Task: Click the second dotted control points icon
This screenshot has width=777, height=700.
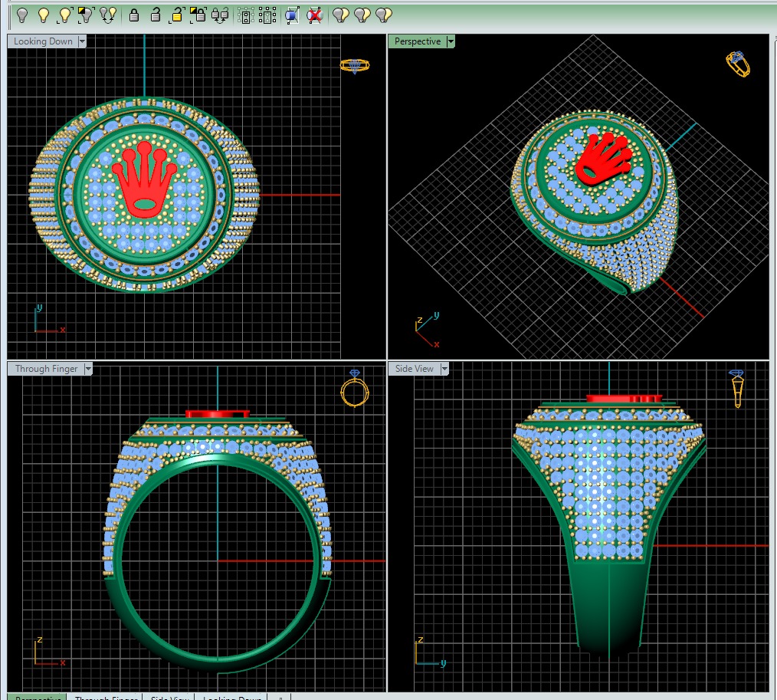Action: point(267,16)
